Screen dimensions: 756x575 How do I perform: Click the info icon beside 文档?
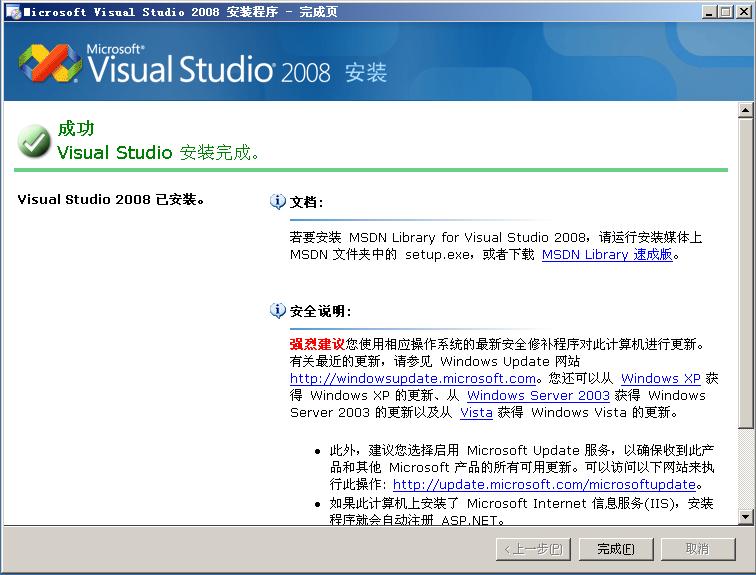[x=278, y=201]
